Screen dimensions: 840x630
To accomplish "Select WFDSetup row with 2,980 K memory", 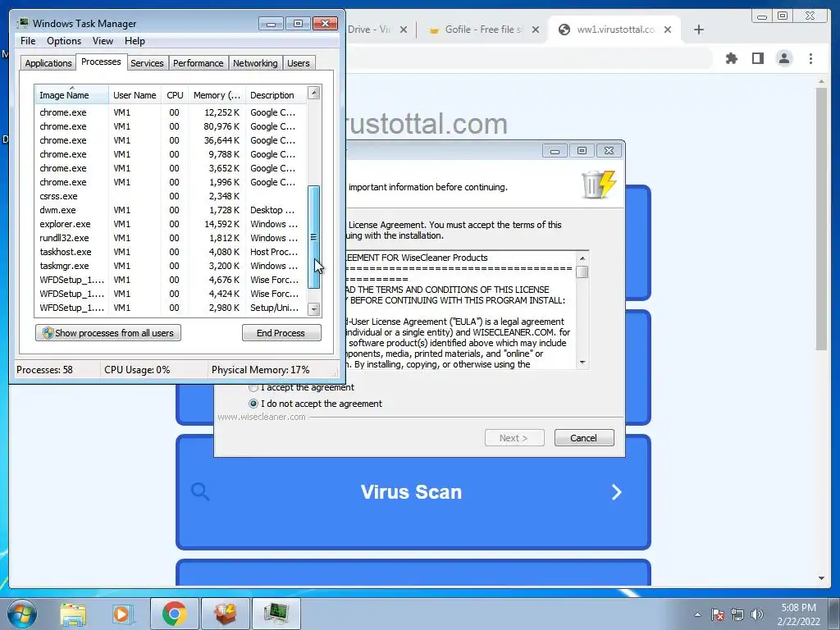I will pos(171,308).
